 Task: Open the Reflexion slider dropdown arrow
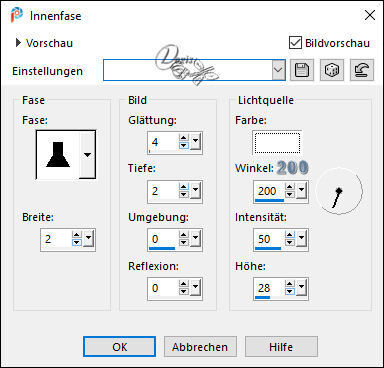(195, 287)
